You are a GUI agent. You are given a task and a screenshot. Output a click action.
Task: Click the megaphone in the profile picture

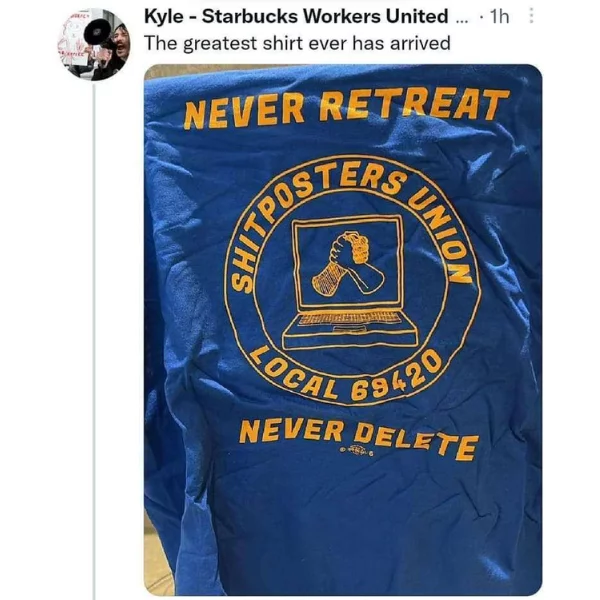96,33
